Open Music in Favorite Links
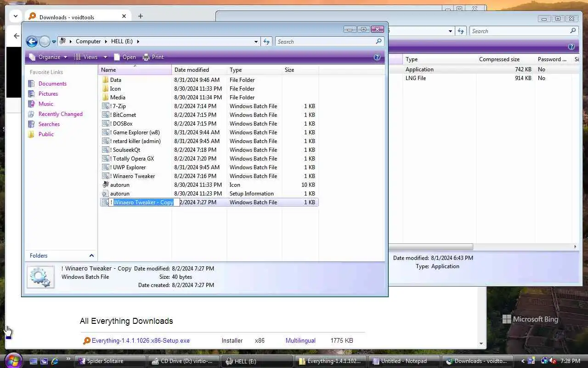This screenshot has width=588, height=368. (x=45, y=104)
